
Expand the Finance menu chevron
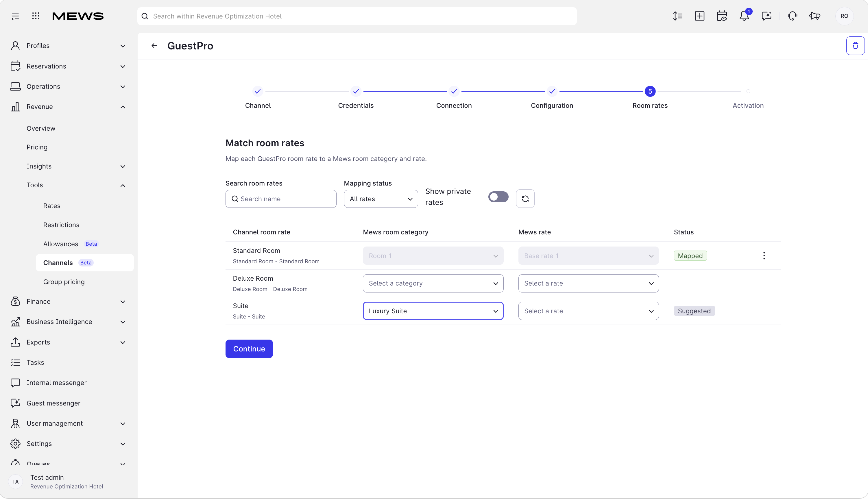(x=123, y=301)
